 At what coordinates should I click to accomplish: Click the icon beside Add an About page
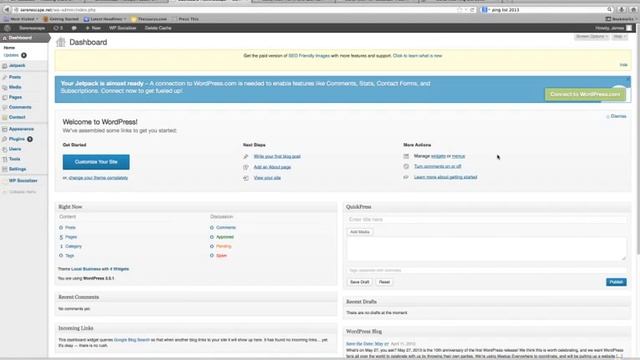[246, 167]
